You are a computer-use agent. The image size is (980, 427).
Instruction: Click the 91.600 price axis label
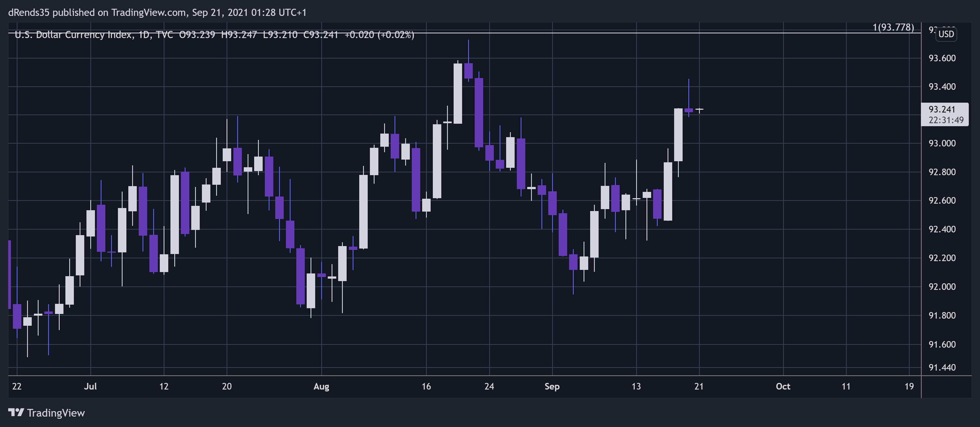point(942,344)
